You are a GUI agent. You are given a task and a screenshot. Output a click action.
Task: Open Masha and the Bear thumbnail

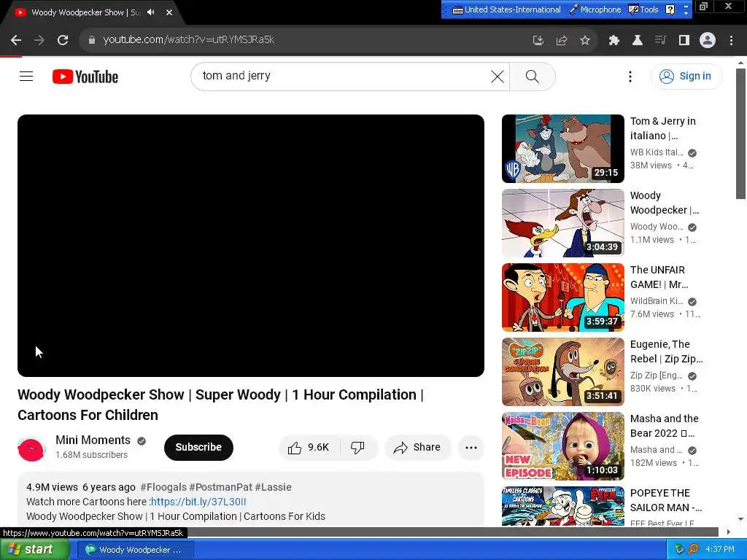(562, 446)
